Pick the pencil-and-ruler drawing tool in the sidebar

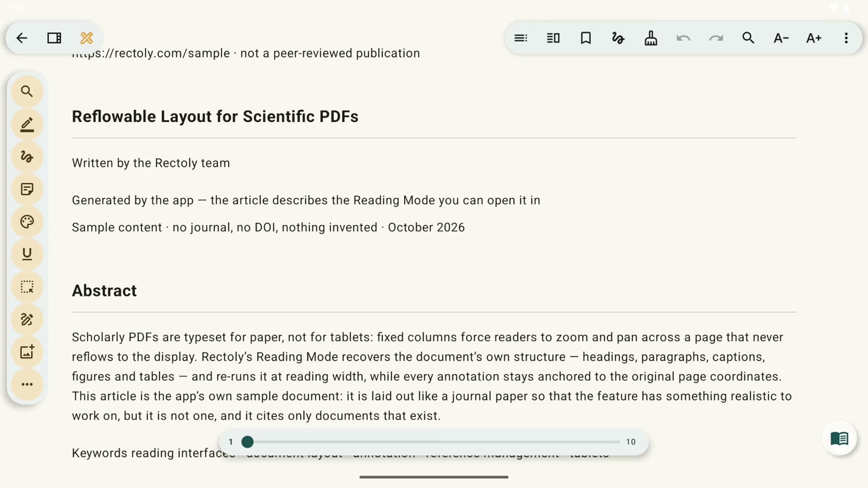[x=27, y=319]
